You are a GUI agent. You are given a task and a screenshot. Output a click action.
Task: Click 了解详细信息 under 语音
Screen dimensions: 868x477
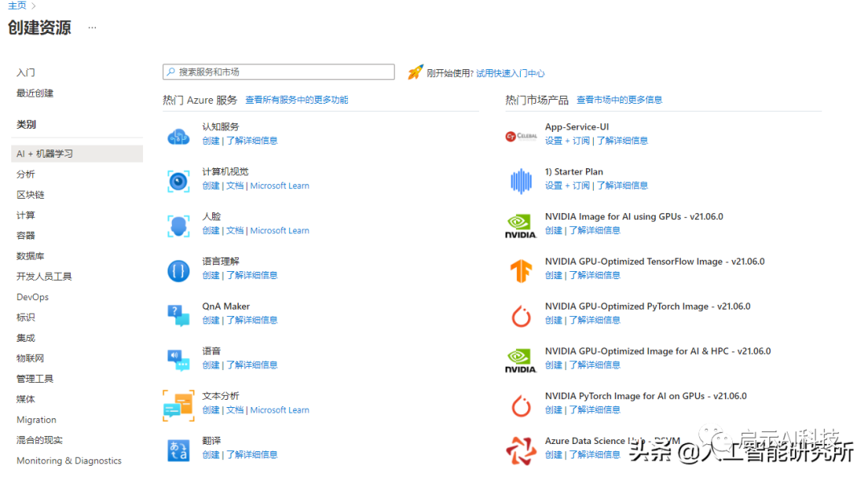(252, 365)
